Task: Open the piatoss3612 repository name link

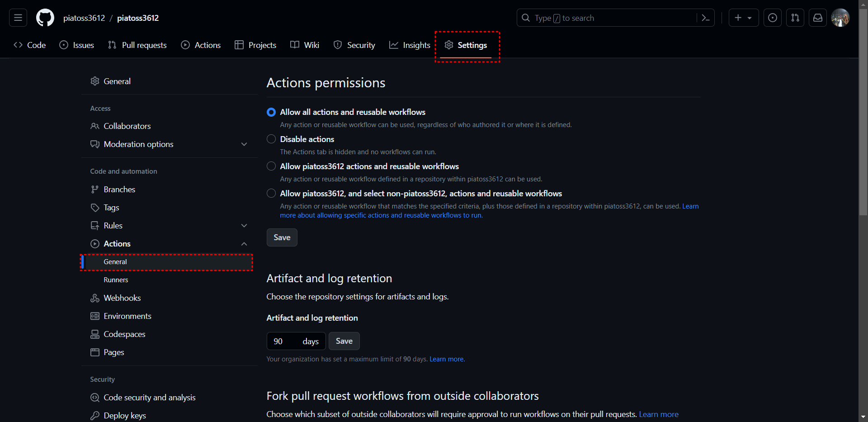Action: point(138,18)
